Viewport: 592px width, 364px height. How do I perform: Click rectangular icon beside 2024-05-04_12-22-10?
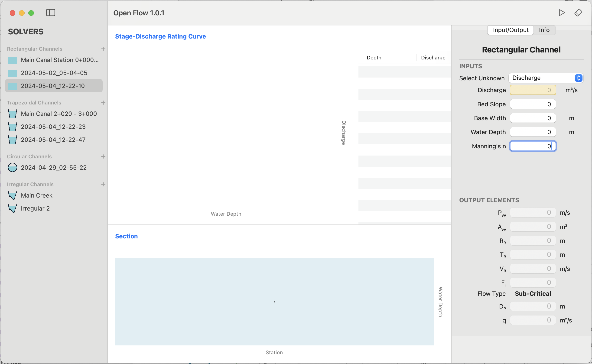pyautogui.click(x=13, y=86)
